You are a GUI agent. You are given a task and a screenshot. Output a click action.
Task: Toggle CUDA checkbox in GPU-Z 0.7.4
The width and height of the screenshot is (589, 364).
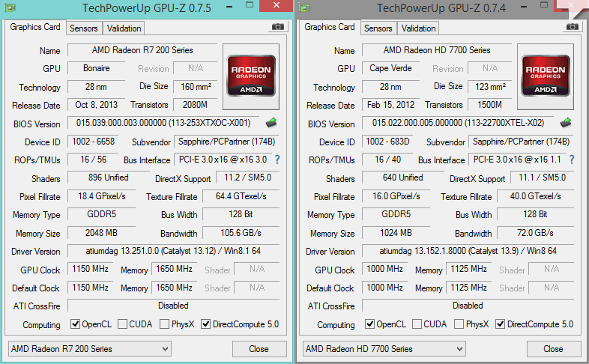tap(417, 324)
